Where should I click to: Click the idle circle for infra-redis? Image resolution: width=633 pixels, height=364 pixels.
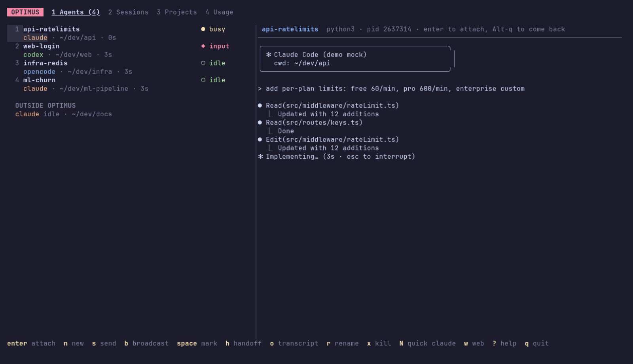pos(203,63)
